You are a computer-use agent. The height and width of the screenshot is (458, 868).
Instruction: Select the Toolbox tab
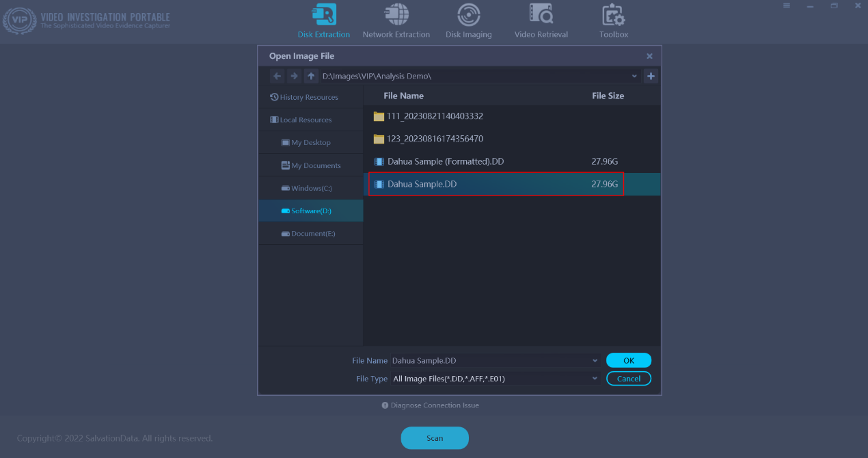pyautogui.click(x=613, y=21)
